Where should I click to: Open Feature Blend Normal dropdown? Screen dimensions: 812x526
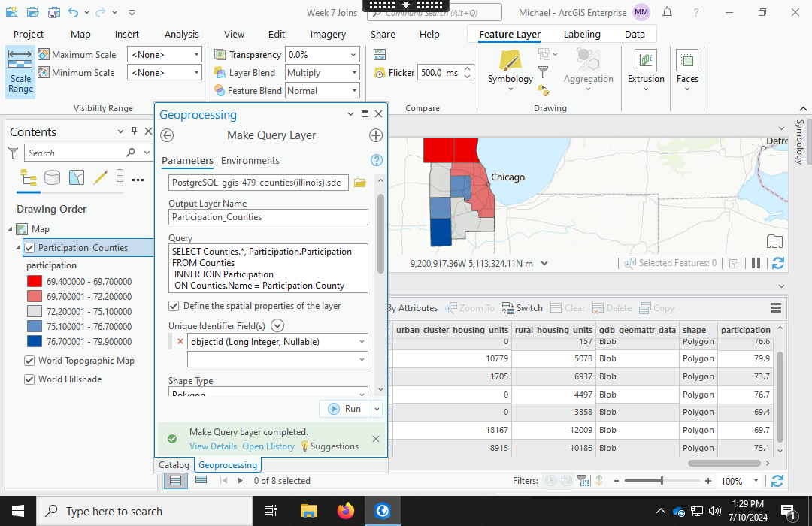(x=354, y=91)
